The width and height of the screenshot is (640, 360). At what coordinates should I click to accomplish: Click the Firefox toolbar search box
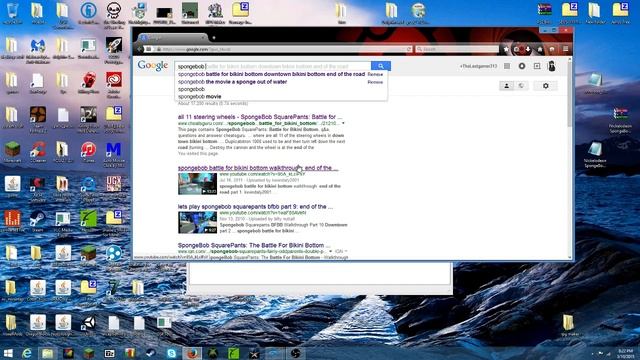pos(457,49)
